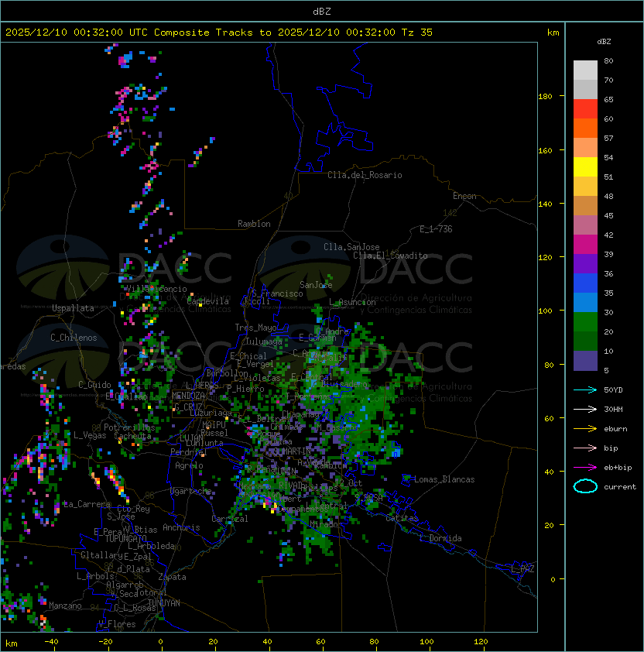Viewport: 644px width, 652px height.
Task: Click the 'dBZ' title at top center
Action: pos(322,11)
